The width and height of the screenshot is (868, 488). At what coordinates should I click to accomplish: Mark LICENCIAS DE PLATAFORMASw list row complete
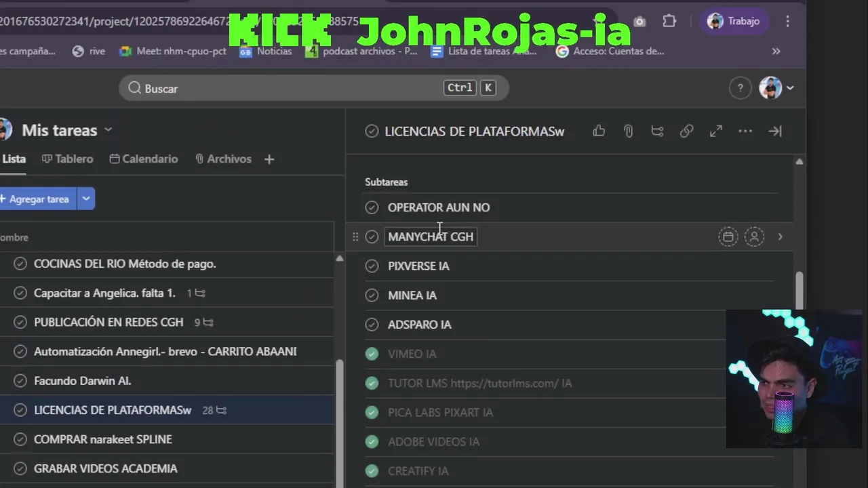tap(20, 410)
